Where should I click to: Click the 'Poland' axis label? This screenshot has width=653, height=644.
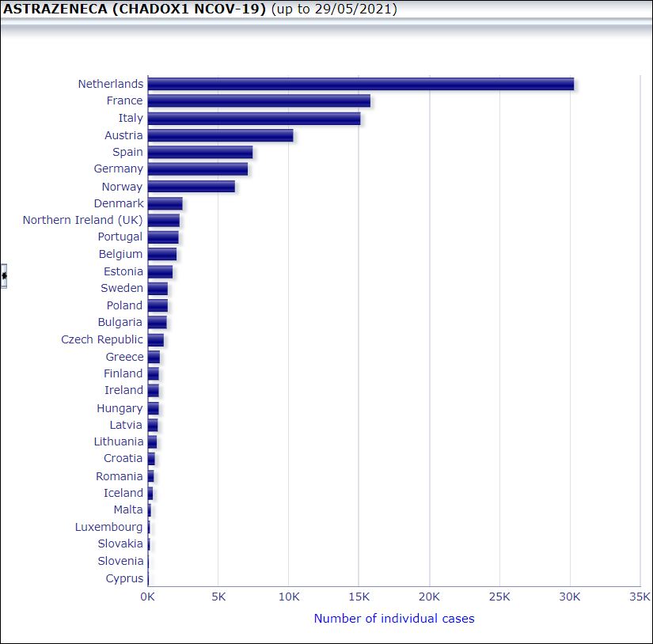point(124,305)
